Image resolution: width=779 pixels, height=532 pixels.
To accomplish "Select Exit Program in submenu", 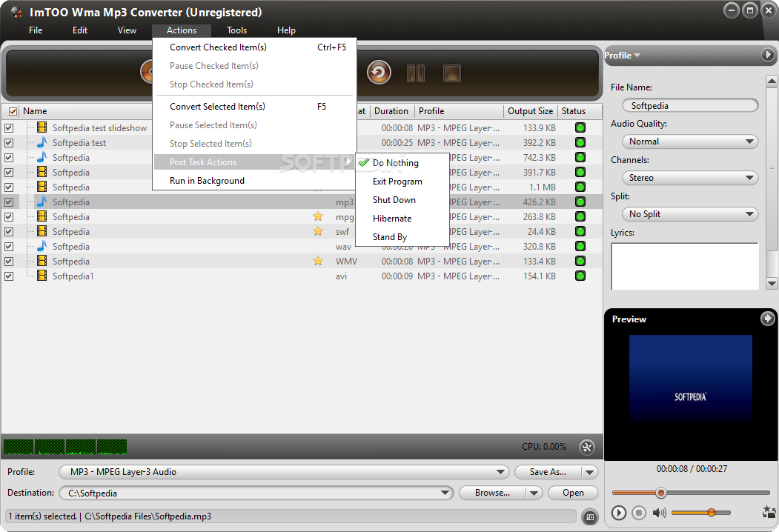I will click(x=402, y=182).
